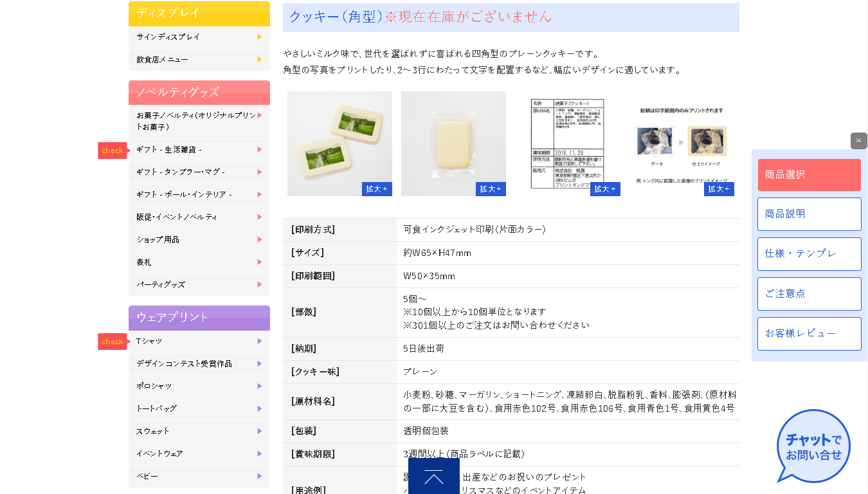Click the yellow arrow next to 飲食店メニュー

coord(259,59)
